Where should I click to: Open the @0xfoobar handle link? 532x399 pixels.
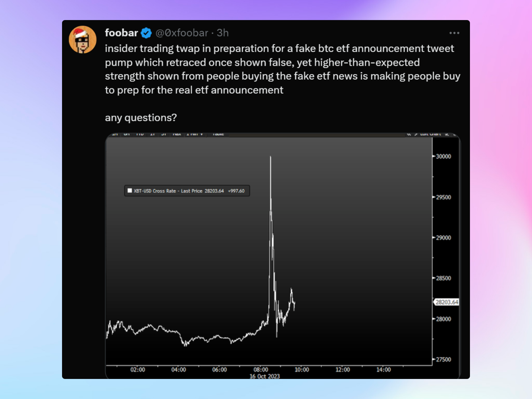tap(182, 33)
